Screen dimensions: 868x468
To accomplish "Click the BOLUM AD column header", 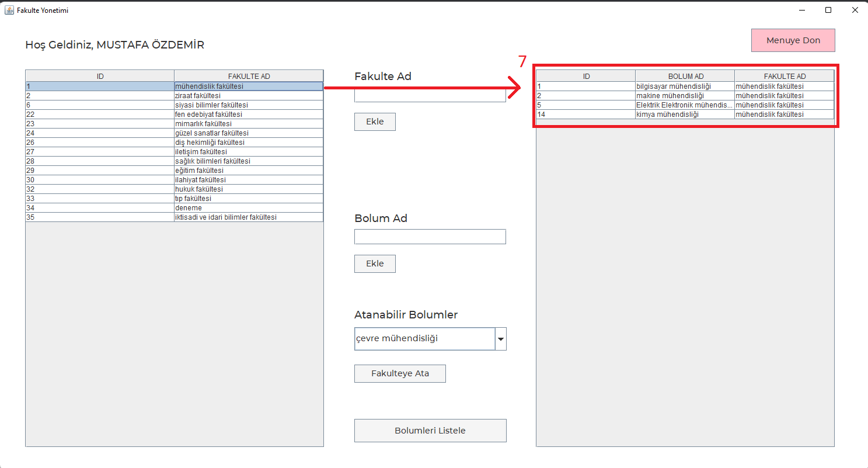I will 685,76.
